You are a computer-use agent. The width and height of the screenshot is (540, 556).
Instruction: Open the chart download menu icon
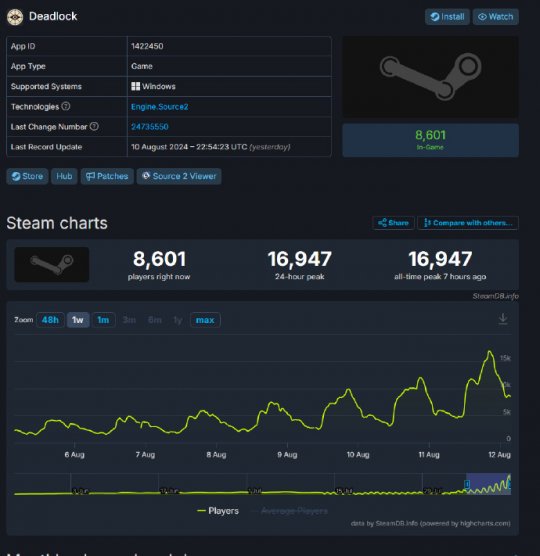pos(503,318)
